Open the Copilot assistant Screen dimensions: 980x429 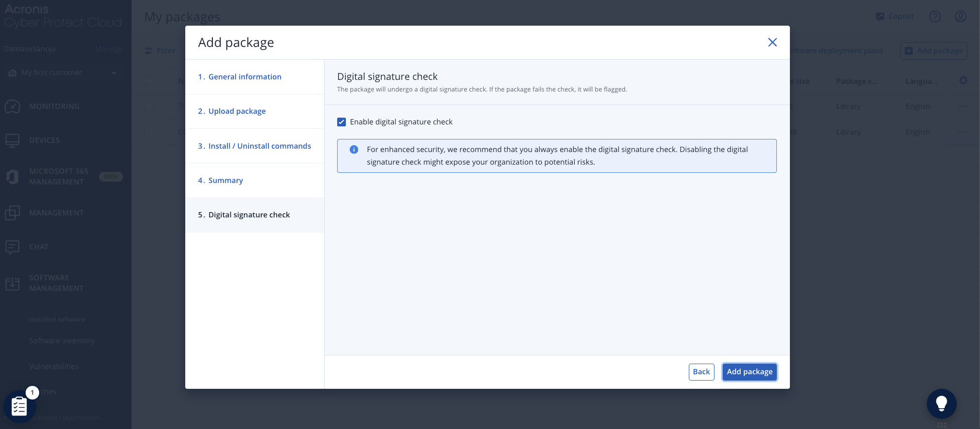tap(895, 16)
